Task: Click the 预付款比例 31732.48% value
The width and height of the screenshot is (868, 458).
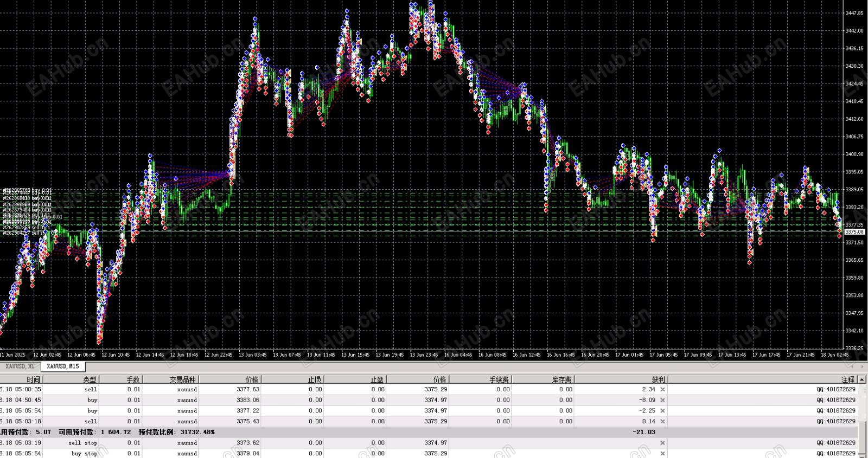Action: (x=177, y=432)
